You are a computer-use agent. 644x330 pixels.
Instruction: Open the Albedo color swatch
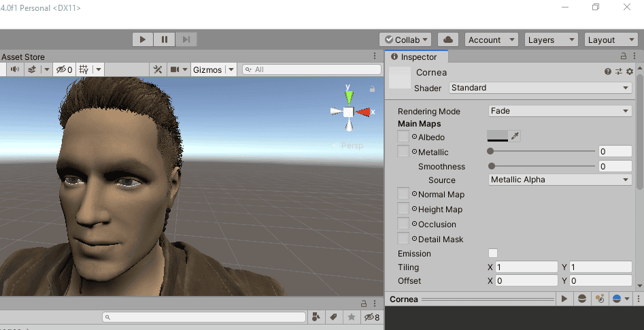click(498, 136)
